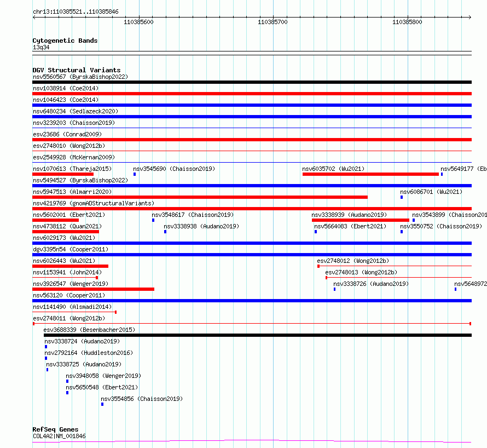The image size is (487, 448).
Task: Click the red bar of nsv6035702 (Wu2021)
Action: [x=370, y=174]
